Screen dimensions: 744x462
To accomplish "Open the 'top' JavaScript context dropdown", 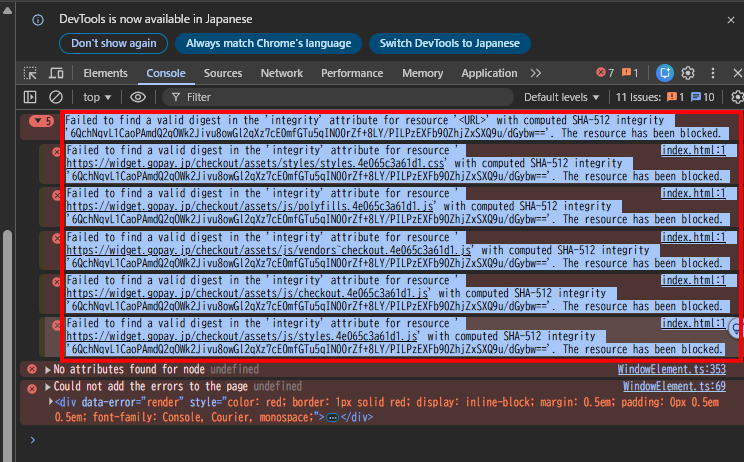I will point(98,97).
